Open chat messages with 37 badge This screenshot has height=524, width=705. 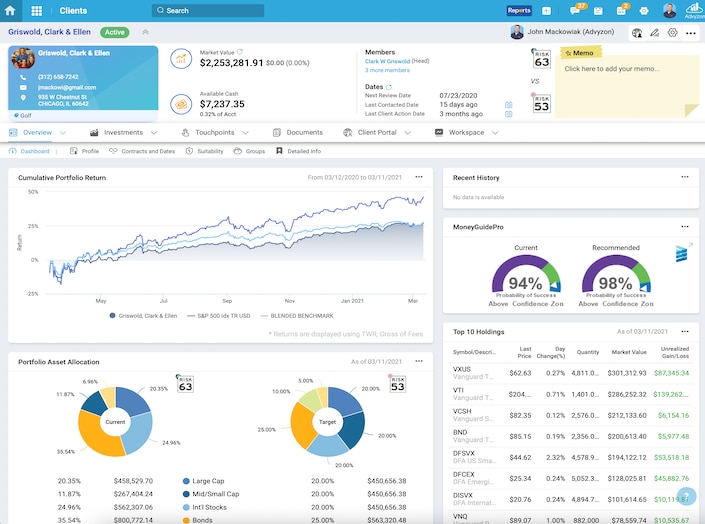(x=575, y=10)
